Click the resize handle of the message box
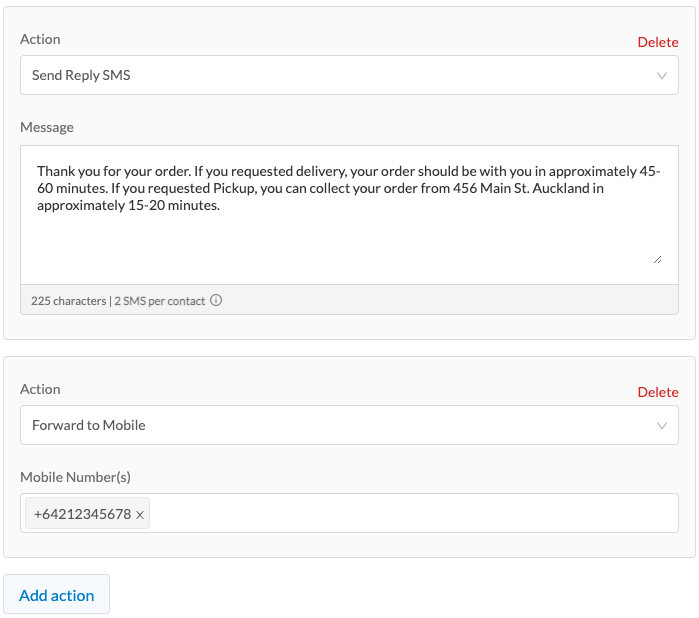 [x=657, y=260]
